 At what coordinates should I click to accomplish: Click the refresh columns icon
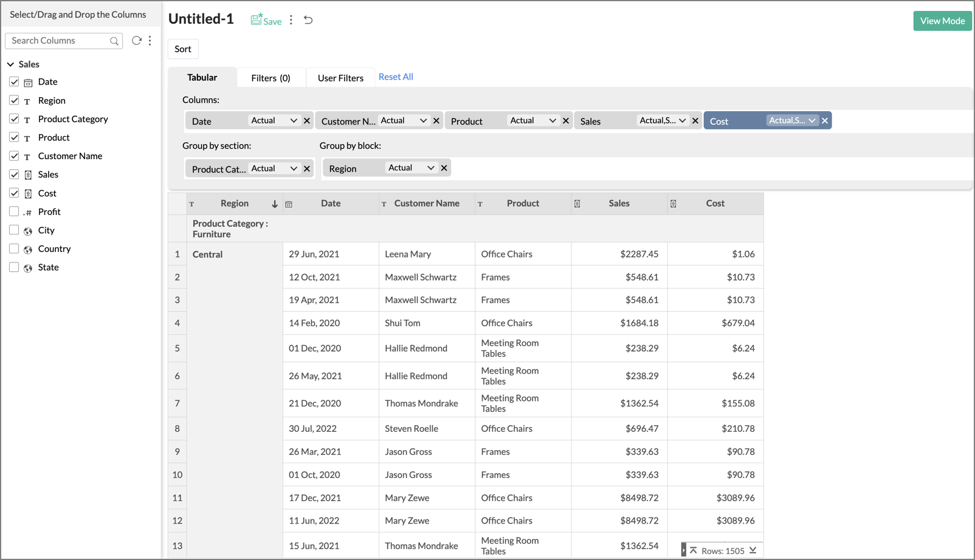136,41
